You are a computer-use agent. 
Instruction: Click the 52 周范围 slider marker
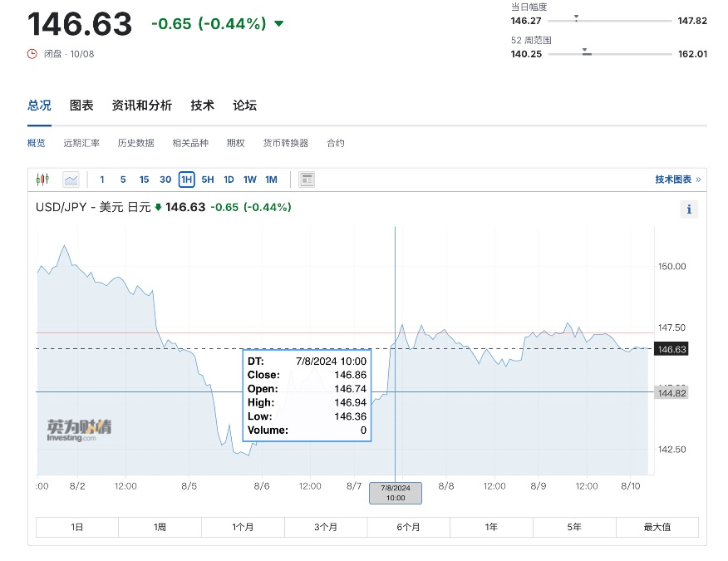[586, 51]
